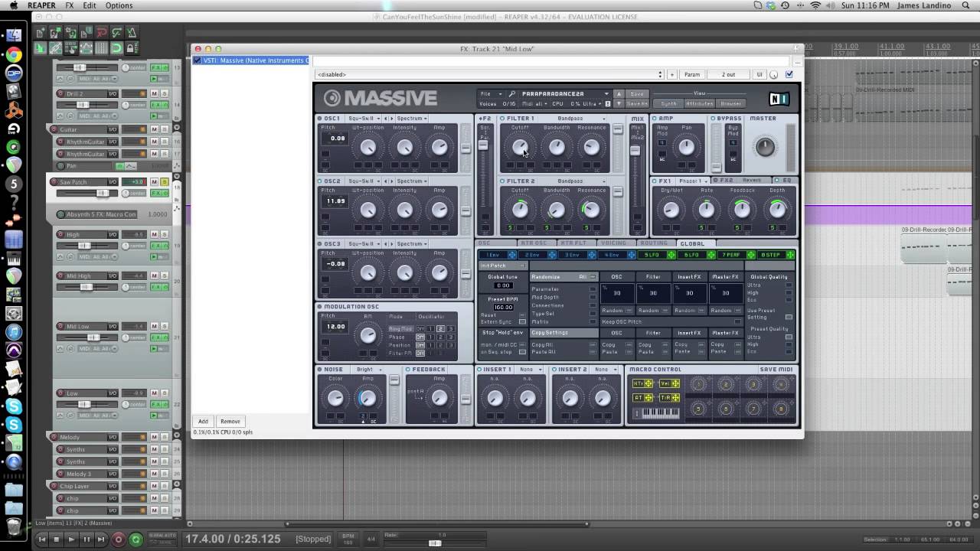Open Ableton Live from the Dock
This screenshot has height=551, width=980.
pyautogui.click(x=13, y=128)
